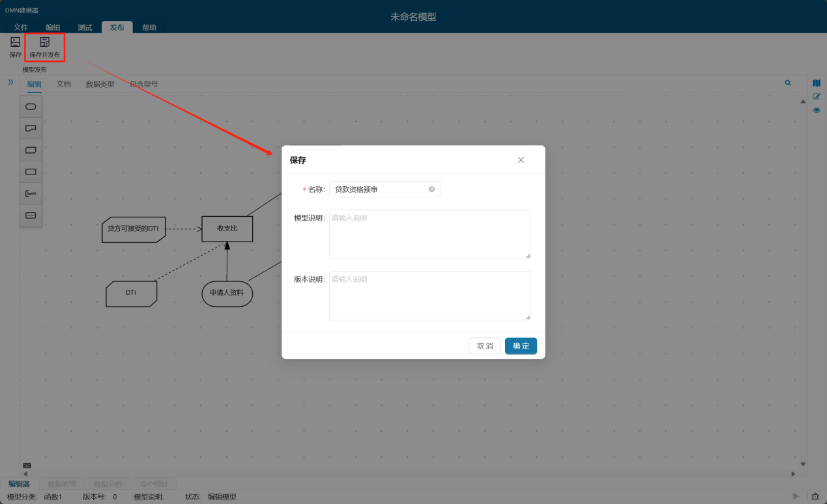Click the name input containing 贷款资格预审
The height and width of the screenshot is (504, 827).
385,189
